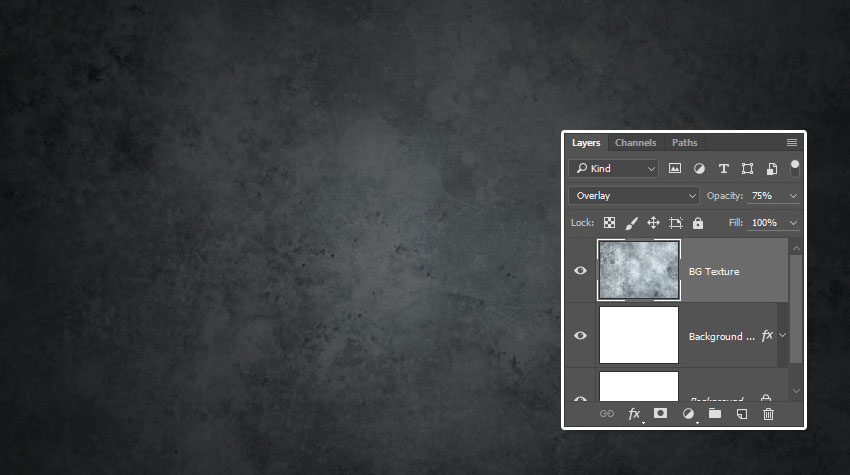The width and height of the screenshot is (850, 475).
Task: Select the bottom Background layer thumbnail
Action: 639,386
